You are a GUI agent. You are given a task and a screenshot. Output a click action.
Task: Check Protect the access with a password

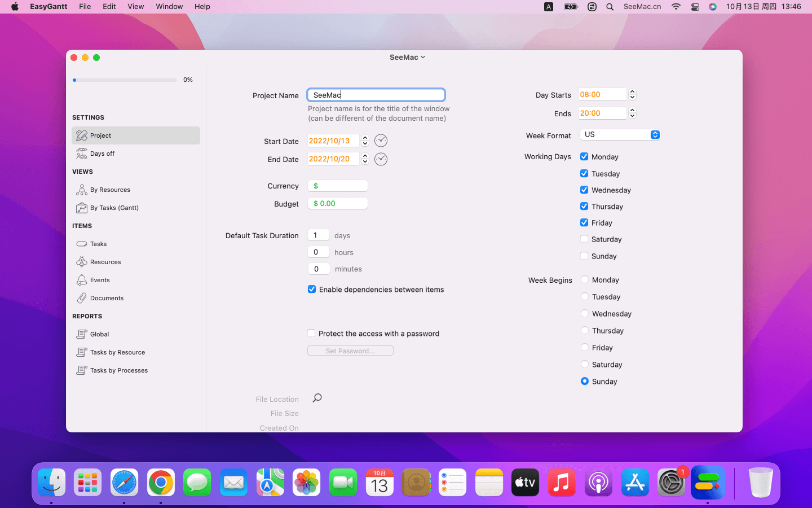pos(311,333)
